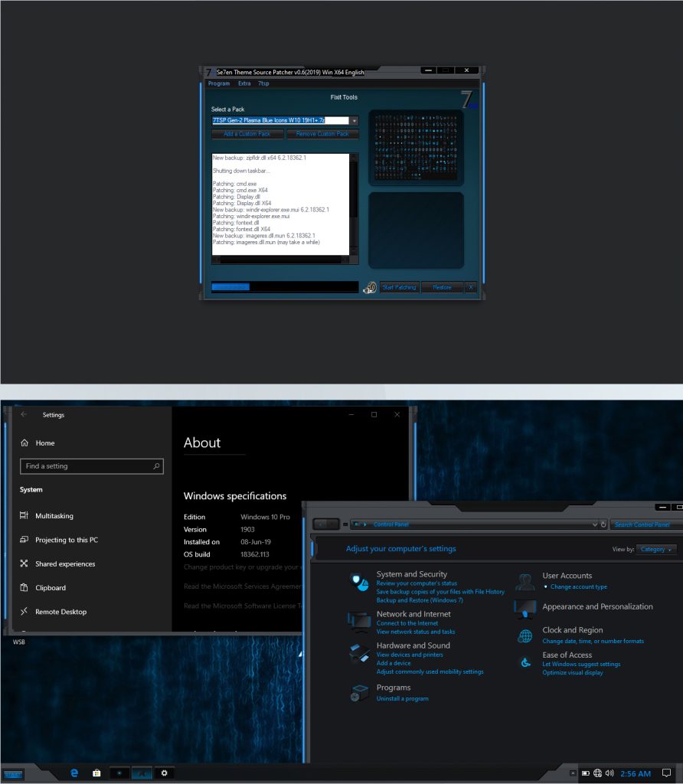Viewport: 683px width, 784px height.
Task: Click the Network and Internet globe icon
Action: click(x=358, y=618)
